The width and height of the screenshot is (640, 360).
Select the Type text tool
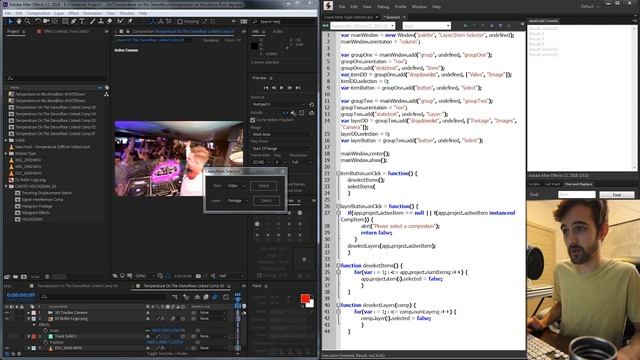82,21
